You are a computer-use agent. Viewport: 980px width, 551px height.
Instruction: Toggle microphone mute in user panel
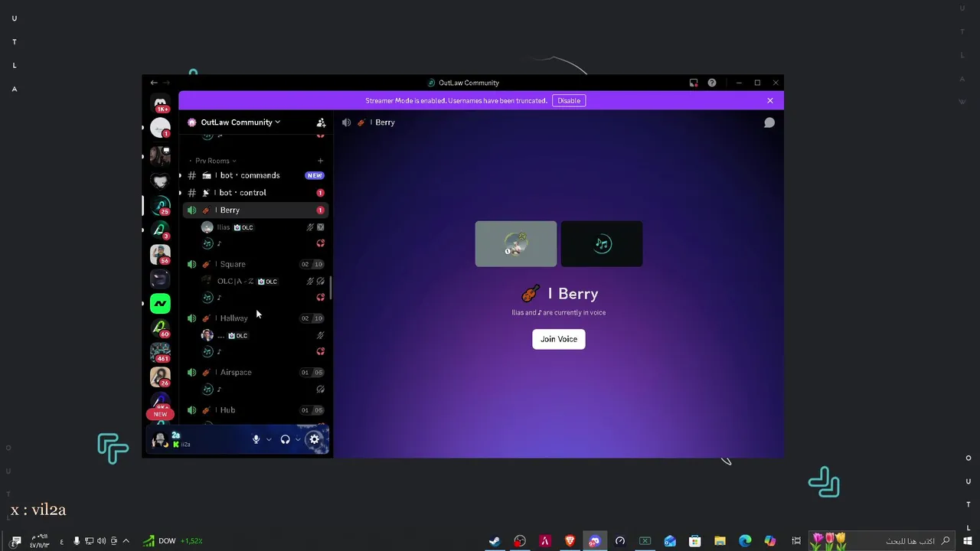coord(256,439)
